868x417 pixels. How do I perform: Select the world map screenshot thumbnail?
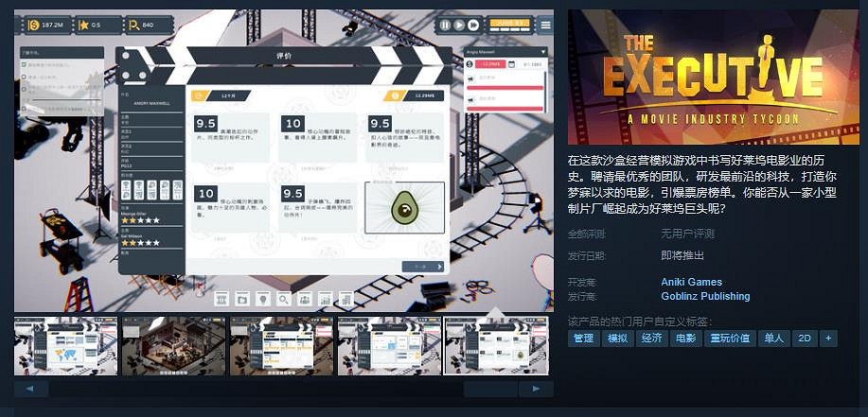click(65, 346)
